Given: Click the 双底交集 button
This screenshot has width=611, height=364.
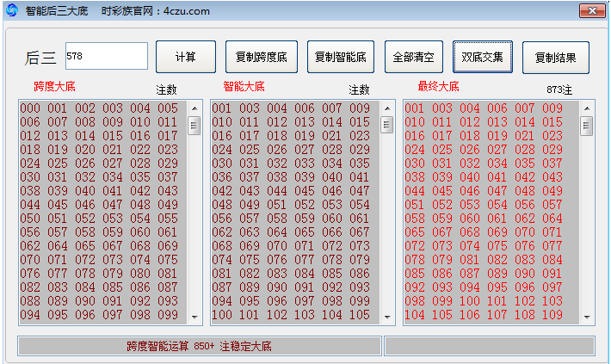Looking at the screenshot, I should click(483, 58).
